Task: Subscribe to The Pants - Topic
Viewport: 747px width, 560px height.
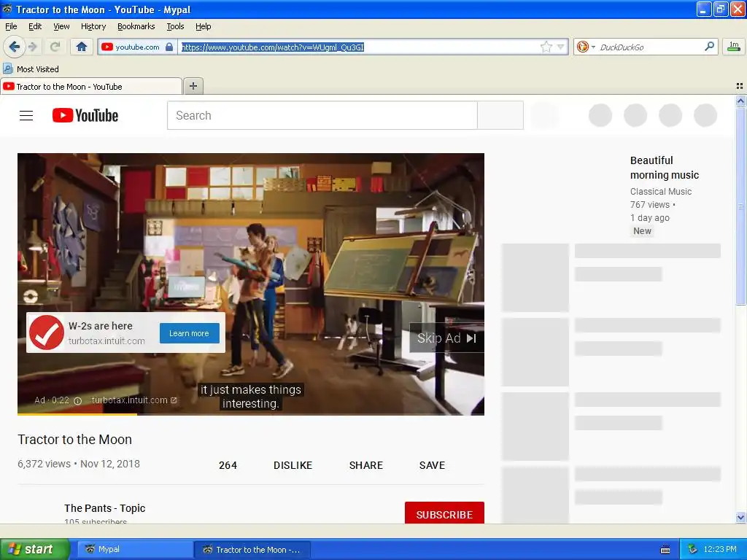Action: [x=444, y=514]
